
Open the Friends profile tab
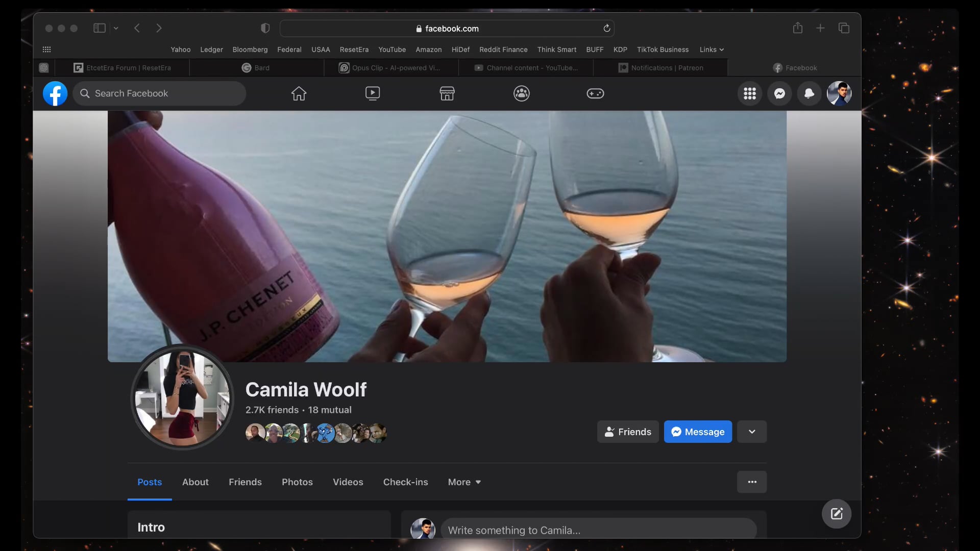coord(245,482)
